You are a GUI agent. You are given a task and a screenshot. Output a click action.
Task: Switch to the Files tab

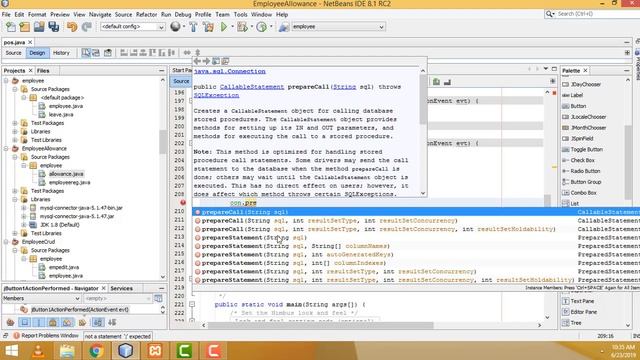(x=43, y=71)
